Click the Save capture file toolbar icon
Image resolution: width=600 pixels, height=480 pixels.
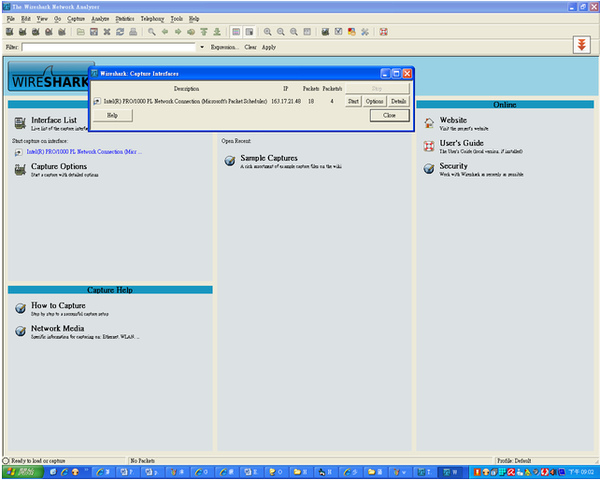click(94, 32)
